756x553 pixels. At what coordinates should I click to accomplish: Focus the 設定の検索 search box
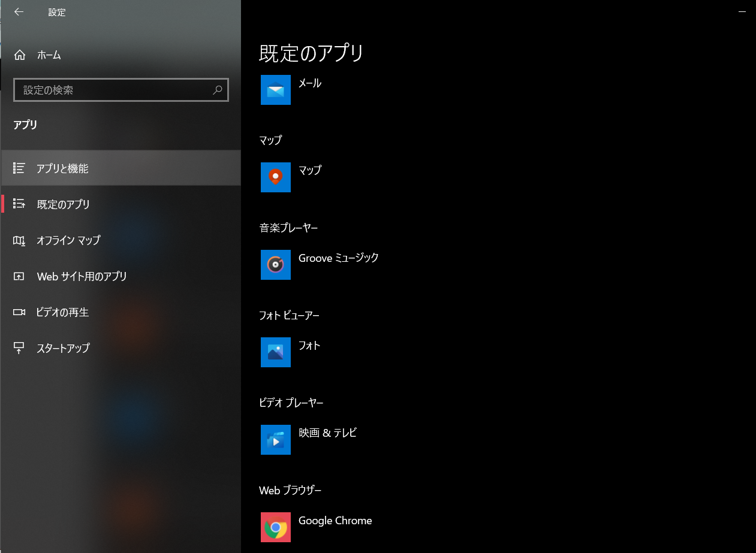click(121, 90)
